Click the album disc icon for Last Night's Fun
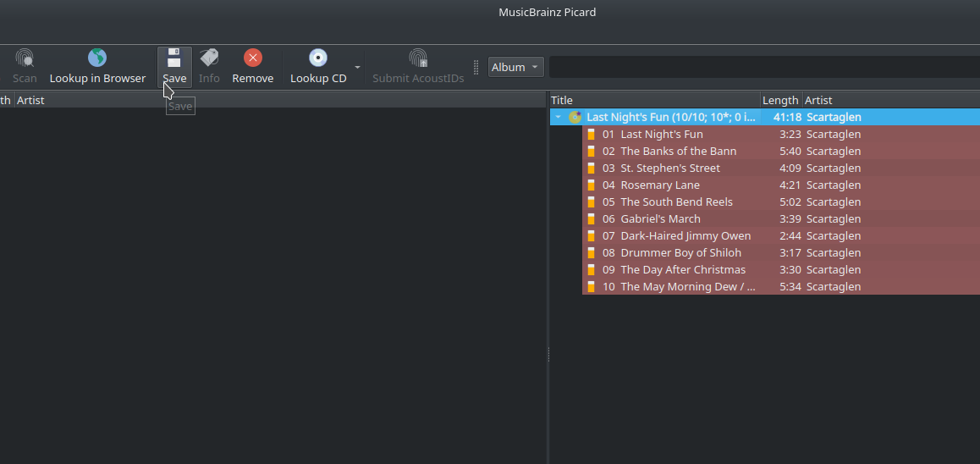This screenshot has width=980, height=464. click(575, 117)
